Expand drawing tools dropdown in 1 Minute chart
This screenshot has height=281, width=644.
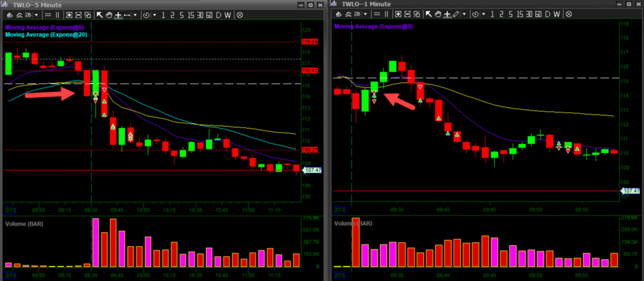pyautogui.click(x=465, y=14)
